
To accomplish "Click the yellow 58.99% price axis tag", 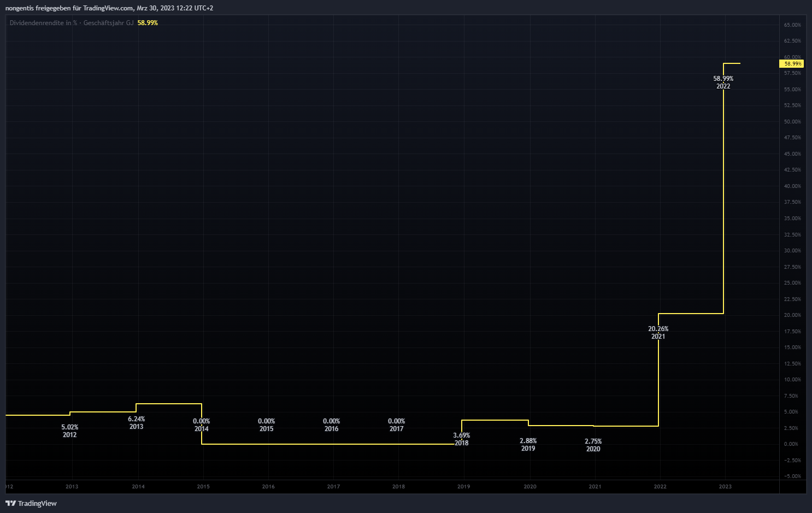I will pyautogui.click(x=792, y=64).
